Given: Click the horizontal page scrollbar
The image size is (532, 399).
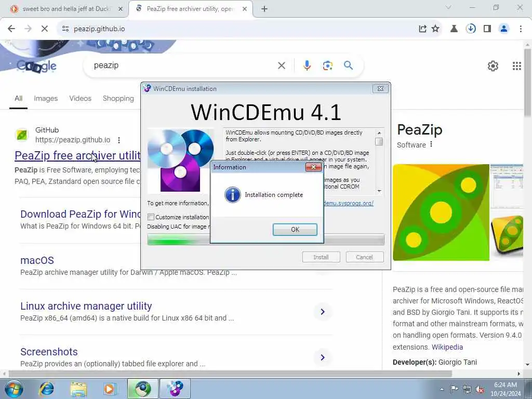Looking at the screenshot, I should coord(231,374).
